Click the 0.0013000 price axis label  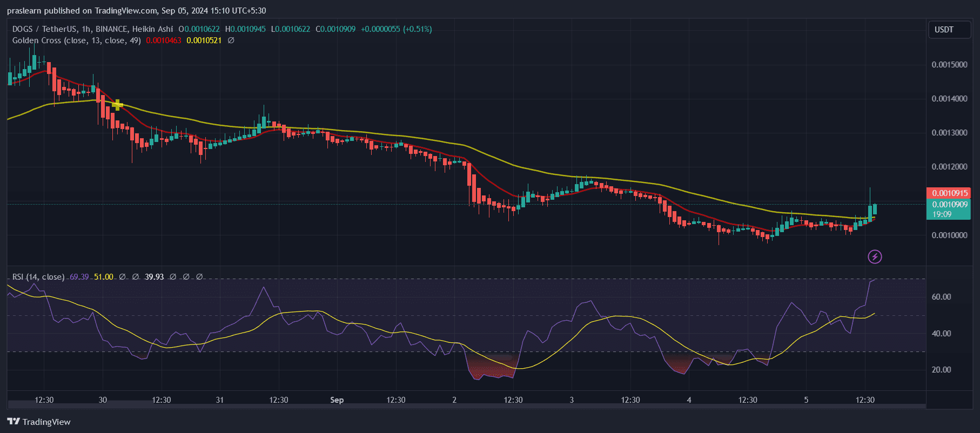click(949, 133)
